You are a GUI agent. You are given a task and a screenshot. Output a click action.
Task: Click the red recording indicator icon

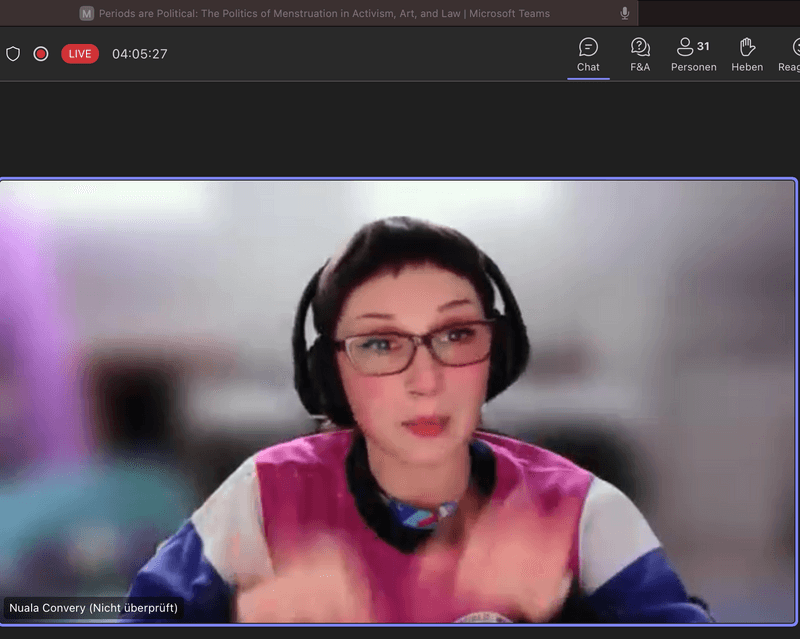(41, 54)
